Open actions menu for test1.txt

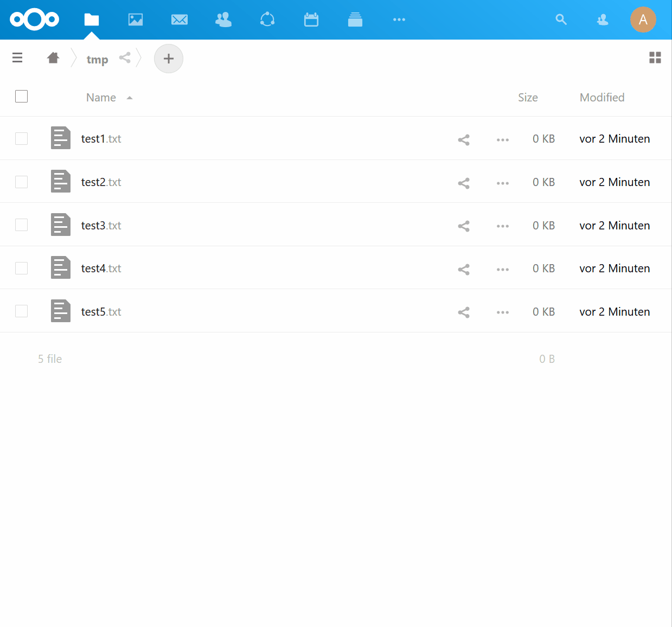tap(503, 140)
